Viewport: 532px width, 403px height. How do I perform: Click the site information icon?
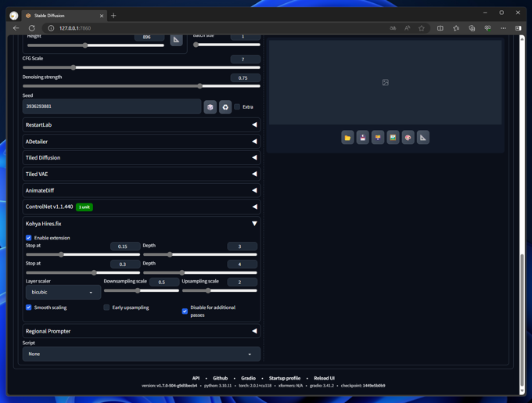pyautogui.click(x=51, y=28)
